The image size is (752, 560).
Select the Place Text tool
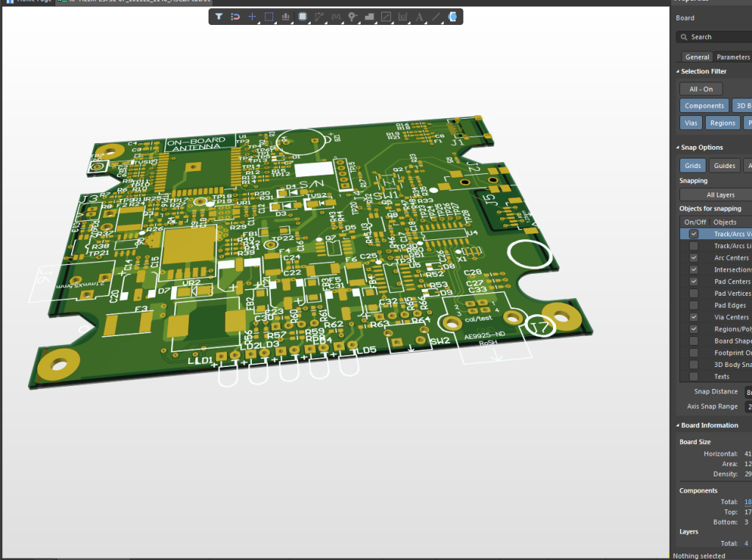click(x=419, y=16)
